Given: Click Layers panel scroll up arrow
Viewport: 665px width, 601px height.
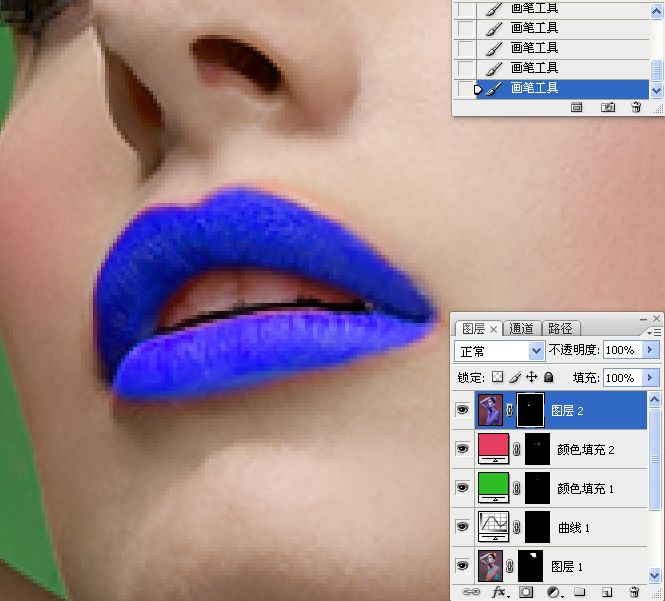Looking at the screenshot, I should coord(654,400).
